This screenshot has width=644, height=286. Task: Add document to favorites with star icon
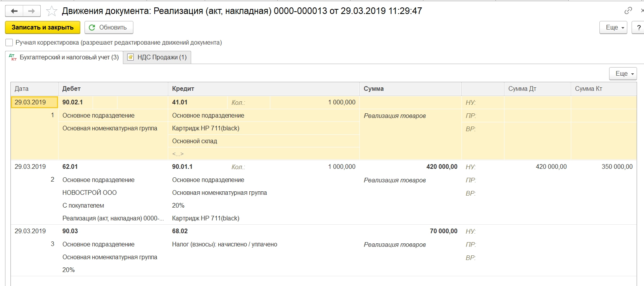[x=52, y=11]
